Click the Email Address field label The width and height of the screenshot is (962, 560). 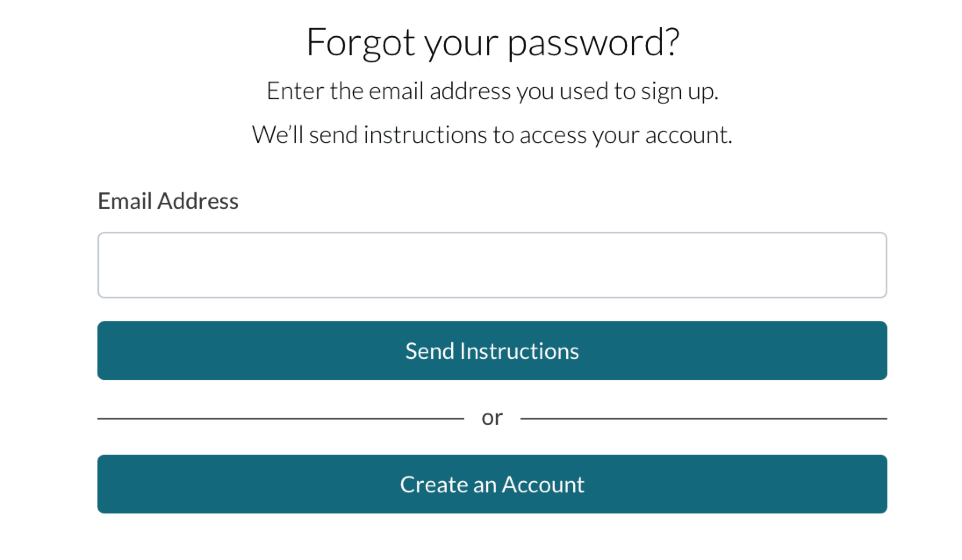coord(168,201)
